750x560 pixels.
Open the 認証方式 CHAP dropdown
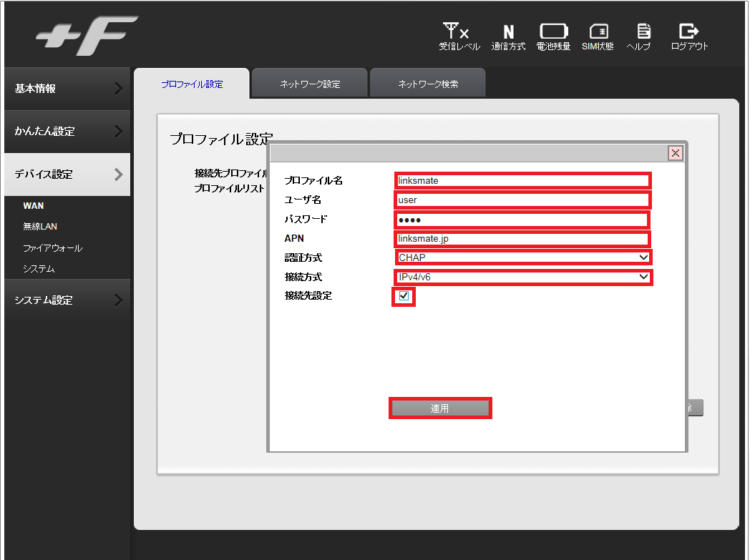523,257
